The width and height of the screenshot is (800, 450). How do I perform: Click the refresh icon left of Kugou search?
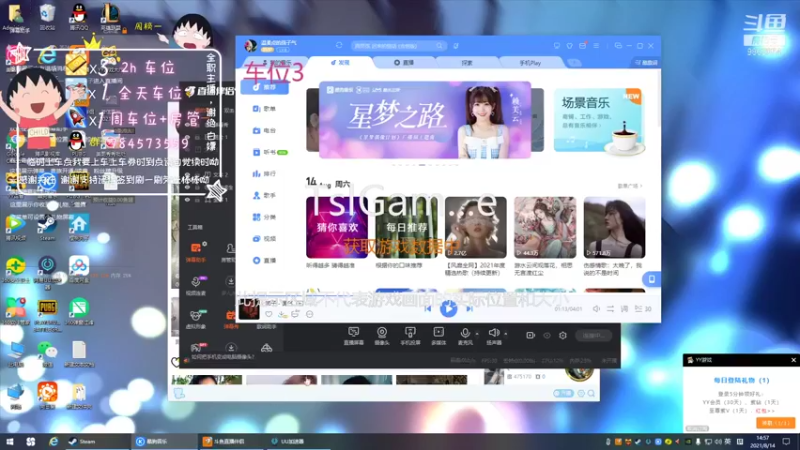pyautogui.click(x=339, y=45)
